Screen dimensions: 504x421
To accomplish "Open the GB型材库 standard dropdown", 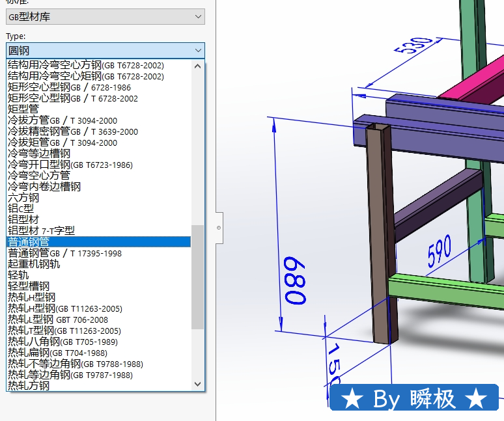I will point(105,17).
